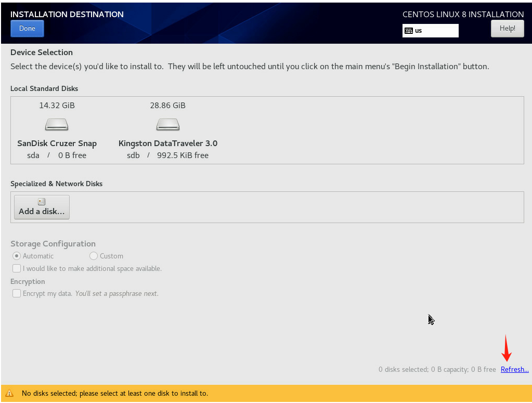Image resolution: width=532 pixels, height=403 pixels.
Task: Toggle the "Encrypt my data" checkbox
Action: pos(17,294)
